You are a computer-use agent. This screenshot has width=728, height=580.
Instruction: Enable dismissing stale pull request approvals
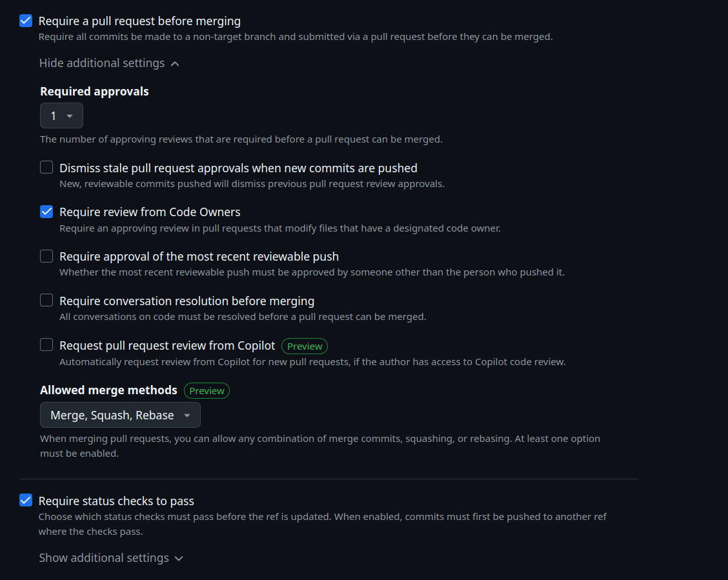[x=46, y=167]
